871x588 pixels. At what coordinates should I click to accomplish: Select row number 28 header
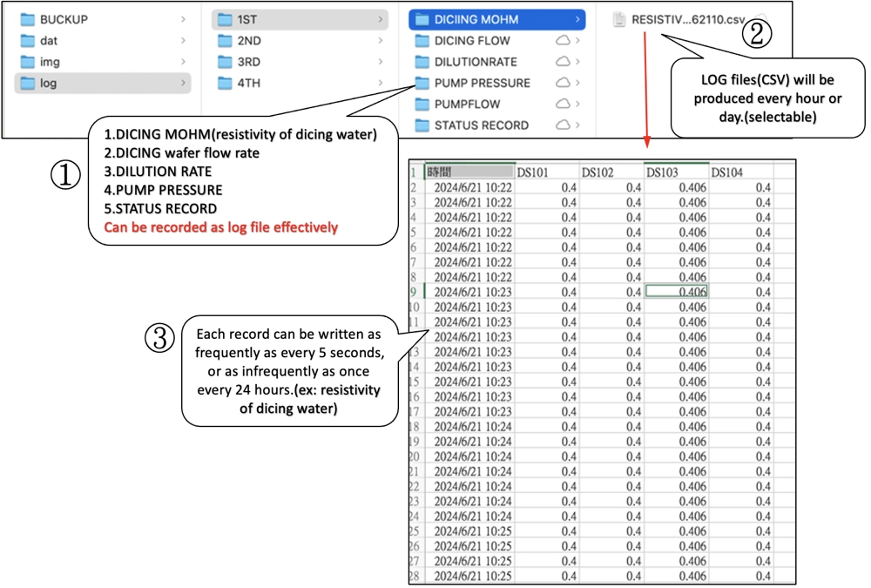(415, 576)
